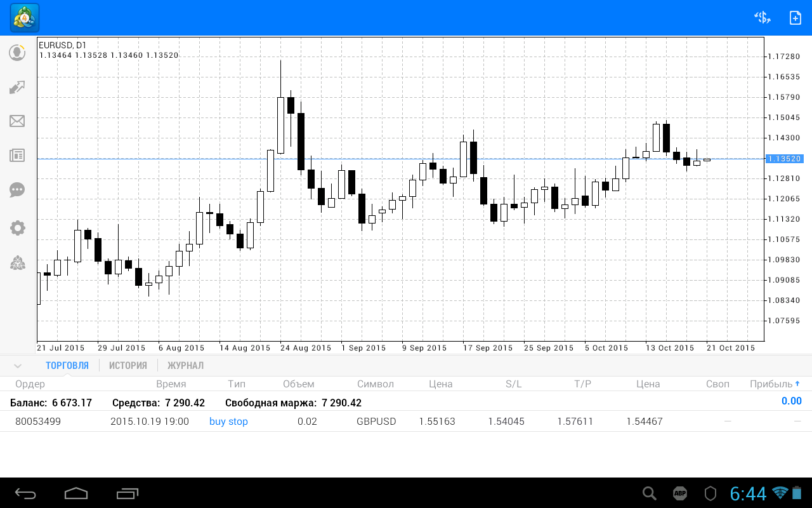Click the order price 1.55163
812x508 pixels.
point(437,422)
